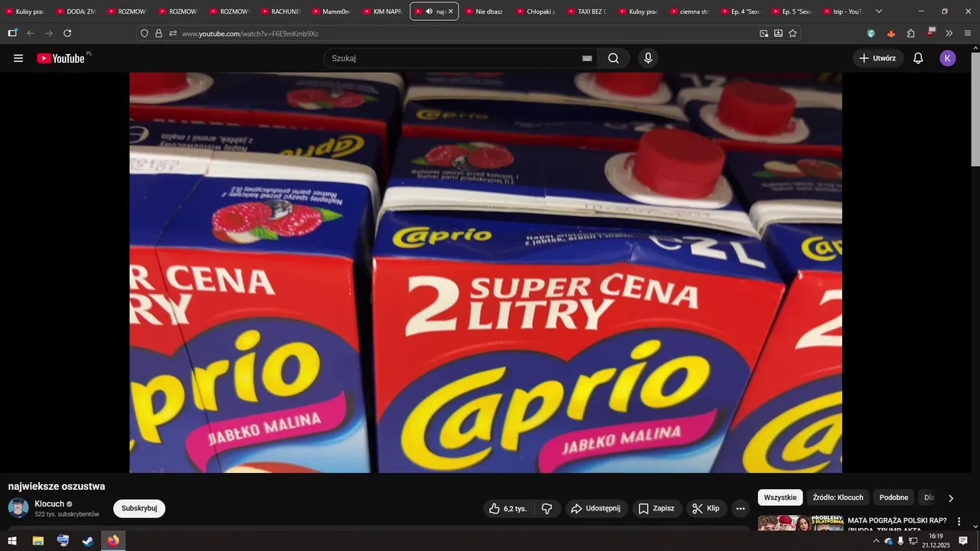Open the Klocuch channel name link
Viewport: 980px width, 551px height.
tap(49, 504)
